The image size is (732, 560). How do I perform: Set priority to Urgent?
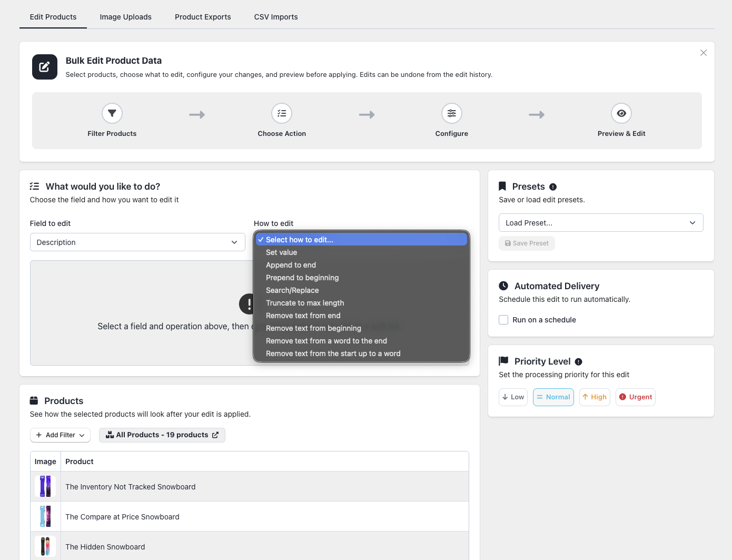point(635,397)
